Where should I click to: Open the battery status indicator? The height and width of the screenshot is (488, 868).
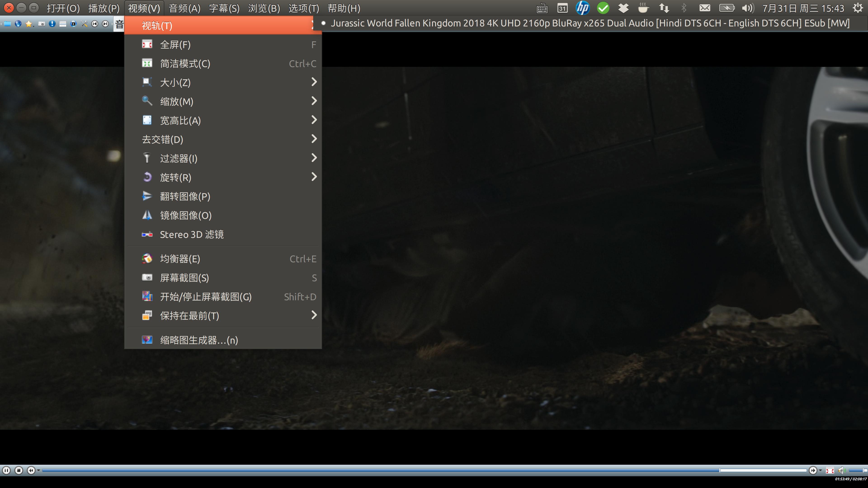point(727,8)
